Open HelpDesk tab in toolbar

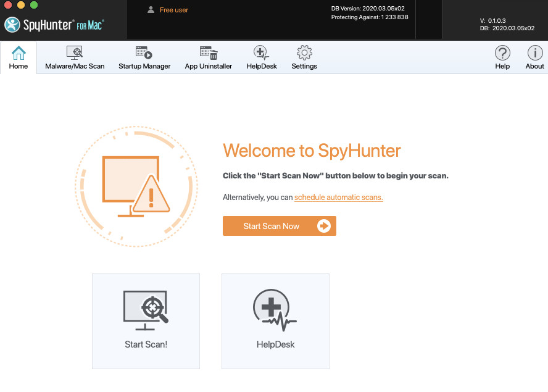click(262, 57)
